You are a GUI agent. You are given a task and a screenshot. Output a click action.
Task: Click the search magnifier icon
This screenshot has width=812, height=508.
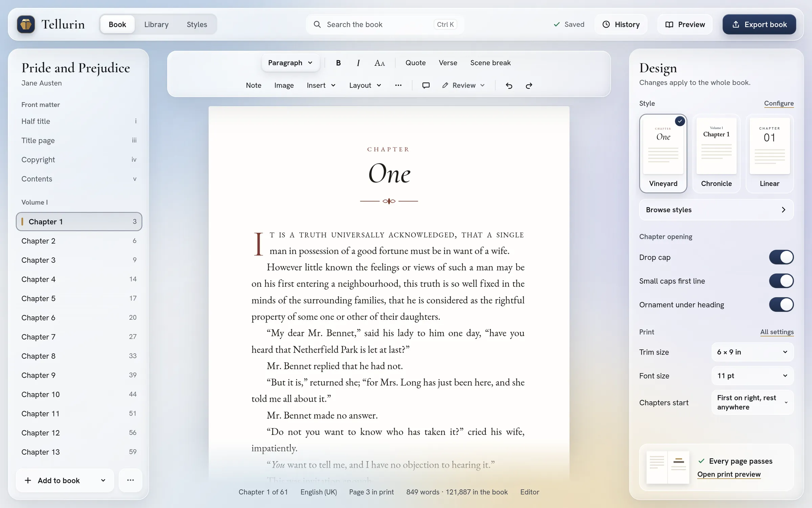point(317,24)
